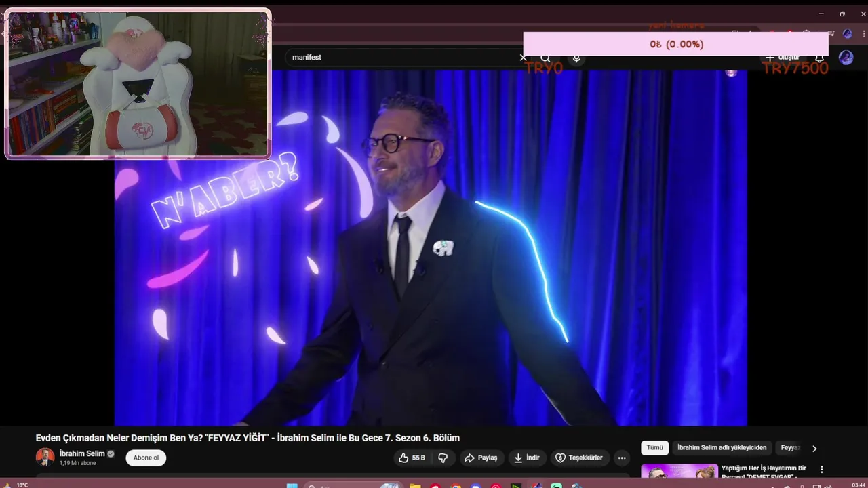The height and width of the screenshot is (488, 868).
Task: Click the Teşekkürler thanks button
Action: coord(580,458)
